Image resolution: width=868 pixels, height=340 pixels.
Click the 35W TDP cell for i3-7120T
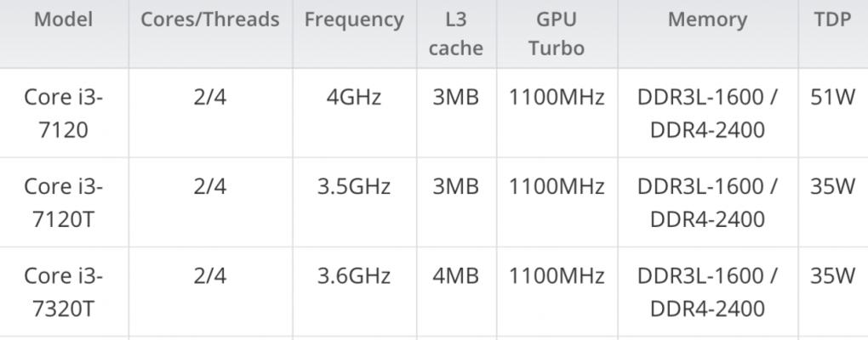832,187
